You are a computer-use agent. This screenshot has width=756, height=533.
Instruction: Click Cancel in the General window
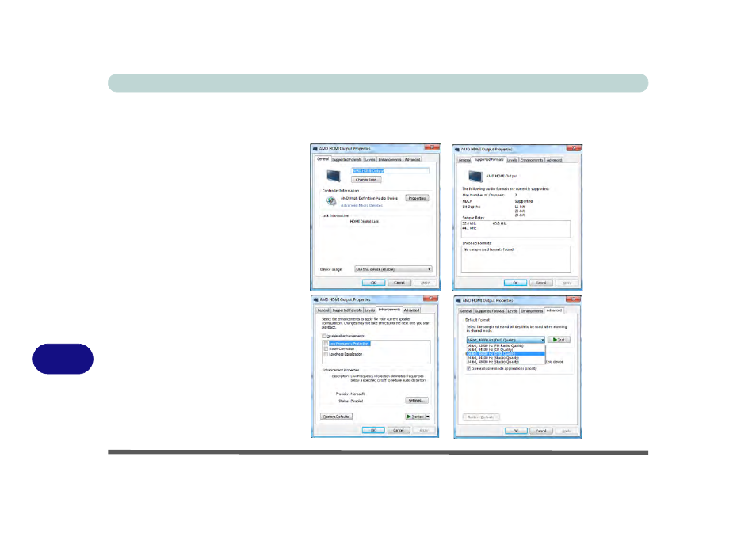399,283
